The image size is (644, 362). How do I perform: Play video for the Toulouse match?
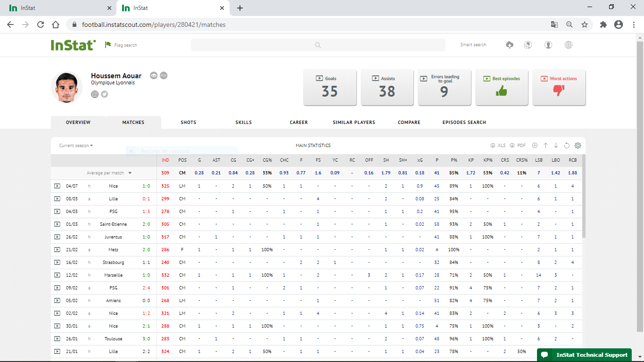(57, 339)
